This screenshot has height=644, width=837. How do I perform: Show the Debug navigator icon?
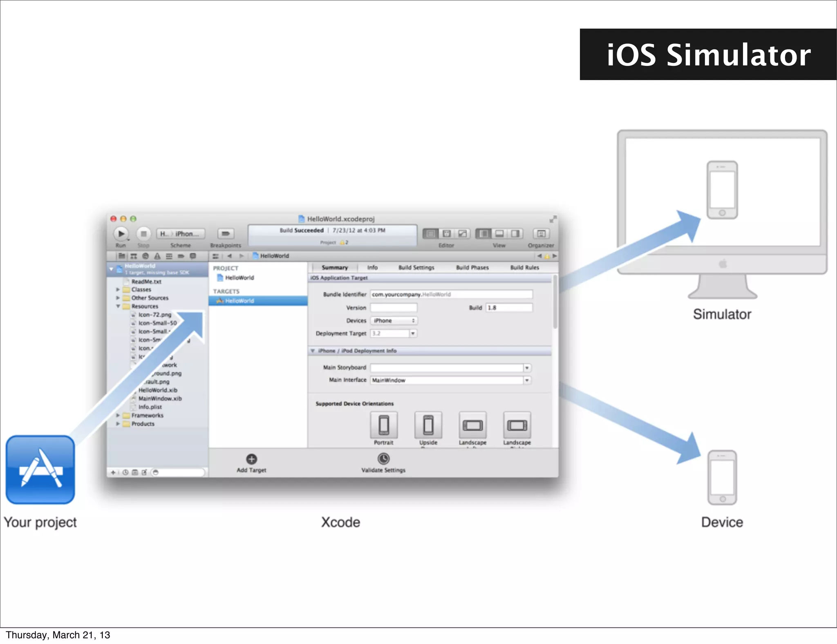(x=169, y=256)
